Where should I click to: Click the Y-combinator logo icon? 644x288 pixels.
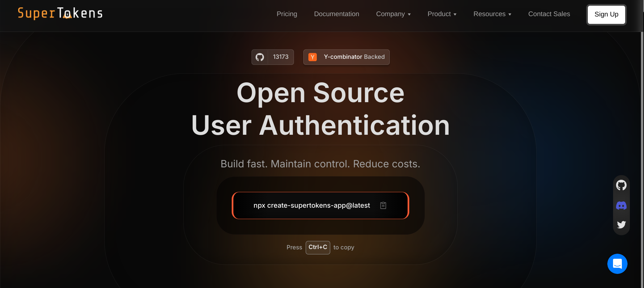pyautogui.click(x=312, y=57)
